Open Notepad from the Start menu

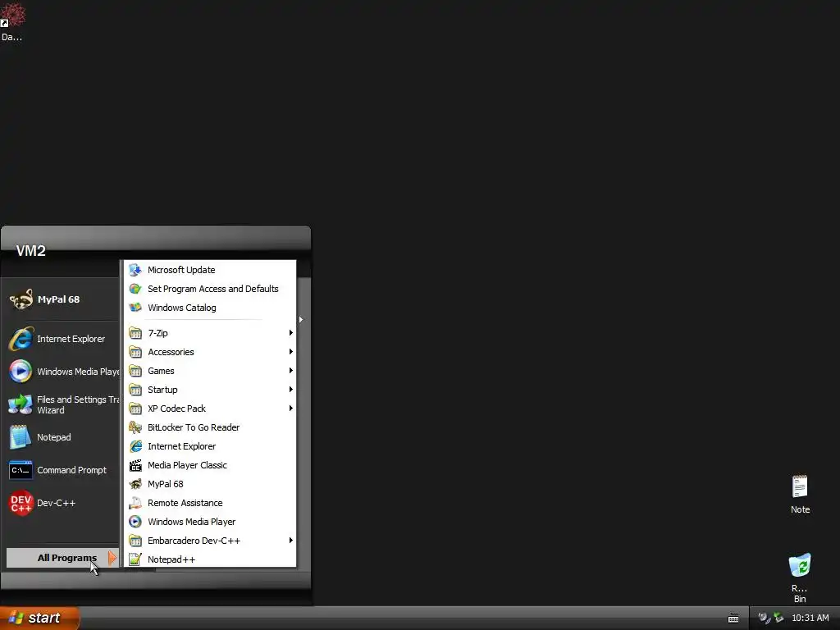pyautogui.click(x=61, y=437)
